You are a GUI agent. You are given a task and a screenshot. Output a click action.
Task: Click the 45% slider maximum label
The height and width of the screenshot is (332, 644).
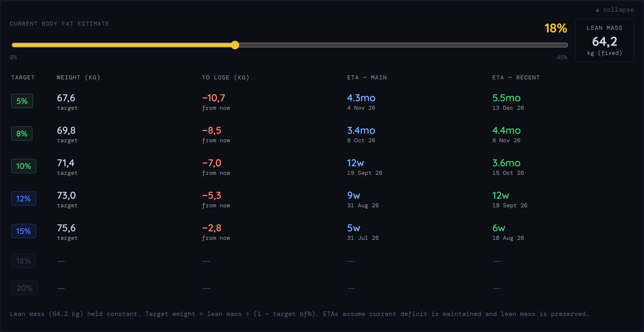click(x=562, y=57)
